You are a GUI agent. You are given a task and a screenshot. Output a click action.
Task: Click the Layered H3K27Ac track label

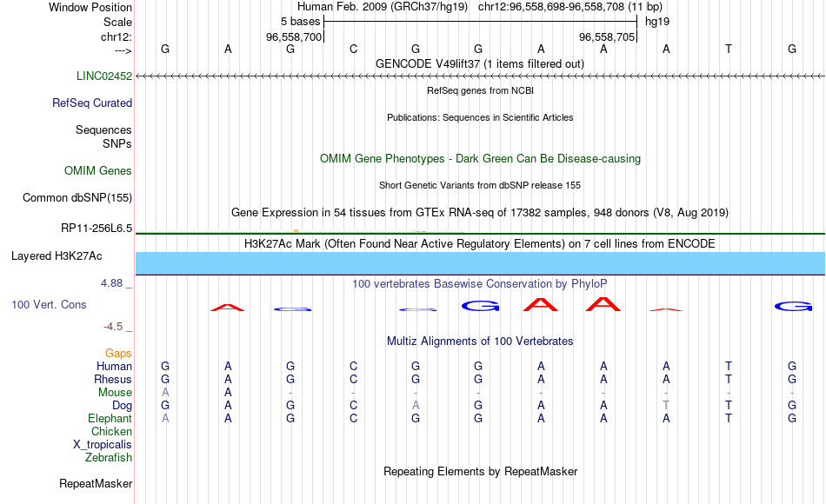point(57,256)
